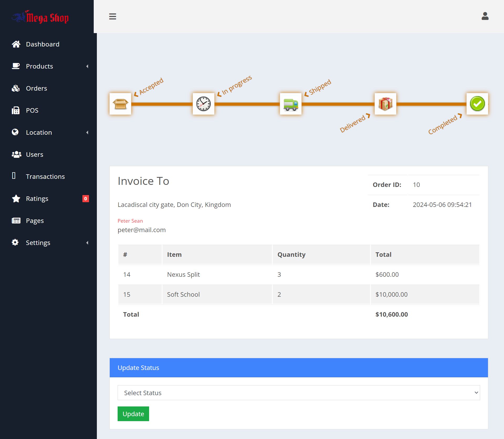Open the Select Status dropdown
Screen dimensions: 504x439
(298, 393)
